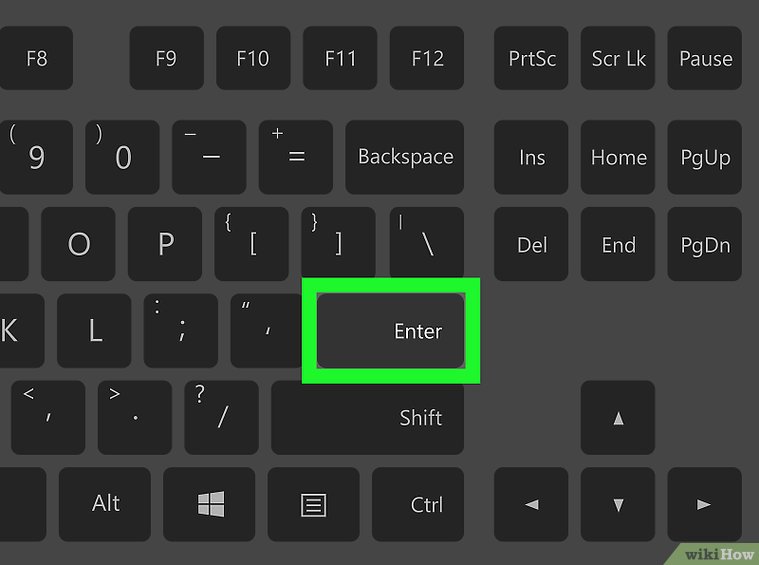Click the Alt key
Viewport: 759px width, 565px height.
[x=105, y=504]
